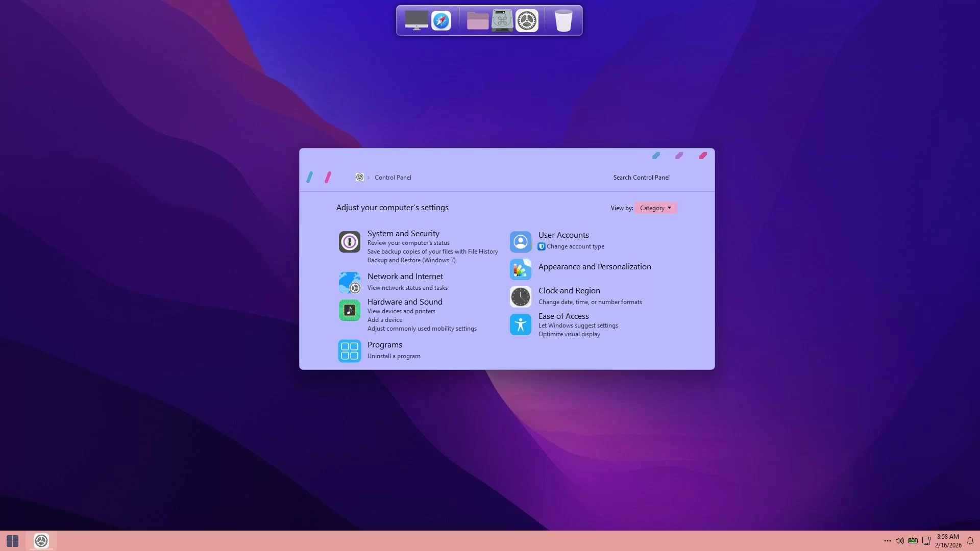Open the trash bin in dock

coord(563,21)
